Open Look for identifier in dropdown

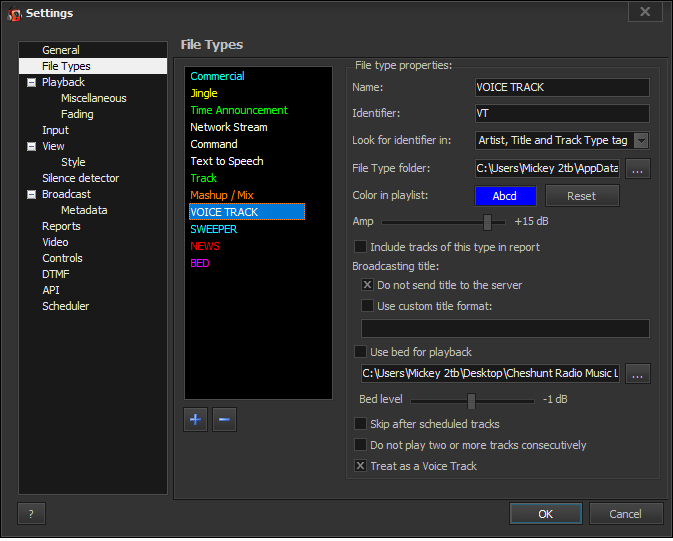641,140
